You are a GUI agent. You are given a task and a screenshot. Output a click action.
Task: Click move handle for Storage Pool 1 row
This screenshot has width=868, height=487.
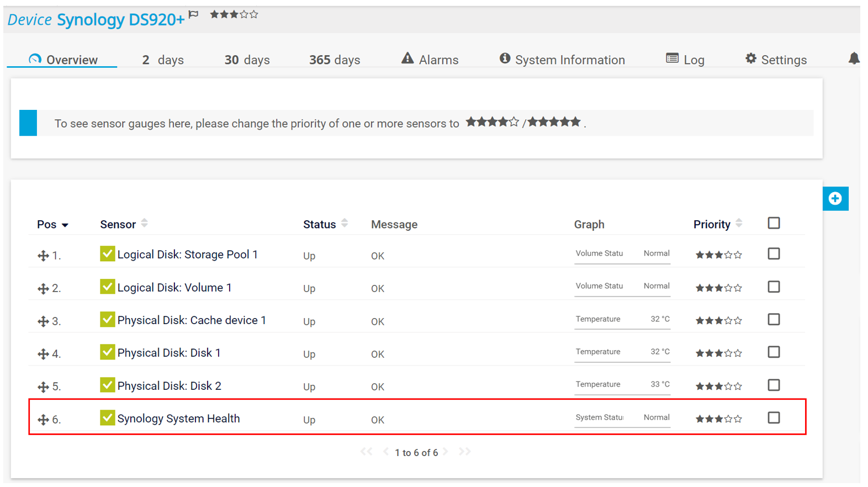click(x=43, y=256)
